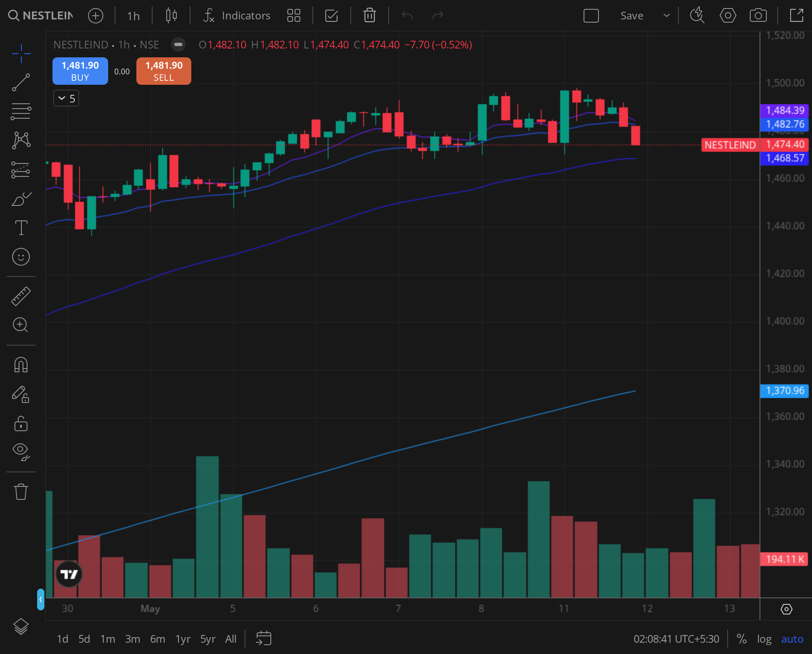Image resolution: width=812 pixels, height=654 pixels.
Task: Set time range to 1d
Action: click(63, 639)
